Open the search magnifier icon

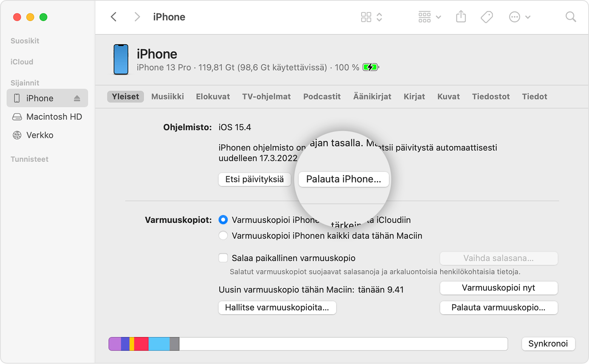(x=570, y=17)
